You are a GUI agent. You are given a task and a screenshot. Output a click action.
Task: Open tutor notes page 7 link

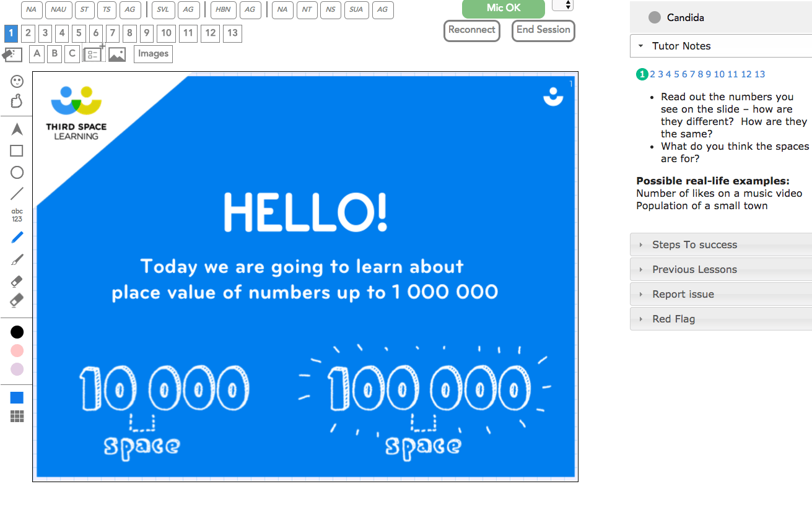(692, 74)
